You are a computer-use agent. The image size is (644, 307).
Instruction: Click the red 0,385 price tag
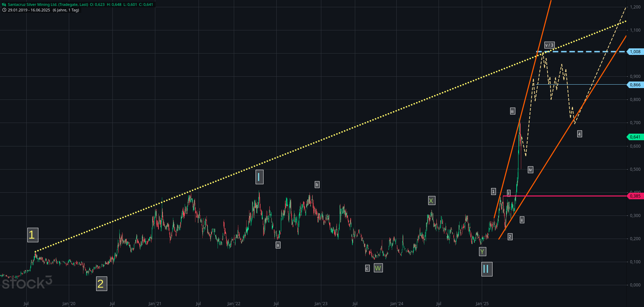coord(635,196)
